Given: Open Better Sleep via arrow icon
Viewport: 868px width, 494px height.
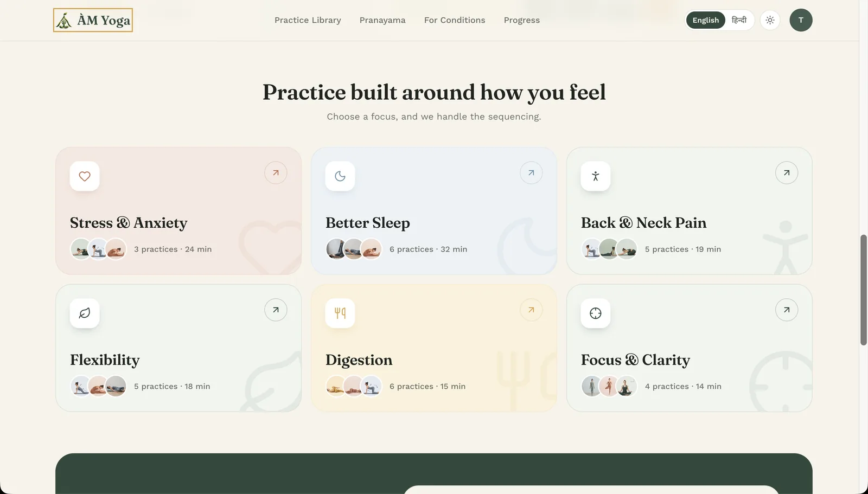Looking at the screenshot, I should (x=531, y=173).
